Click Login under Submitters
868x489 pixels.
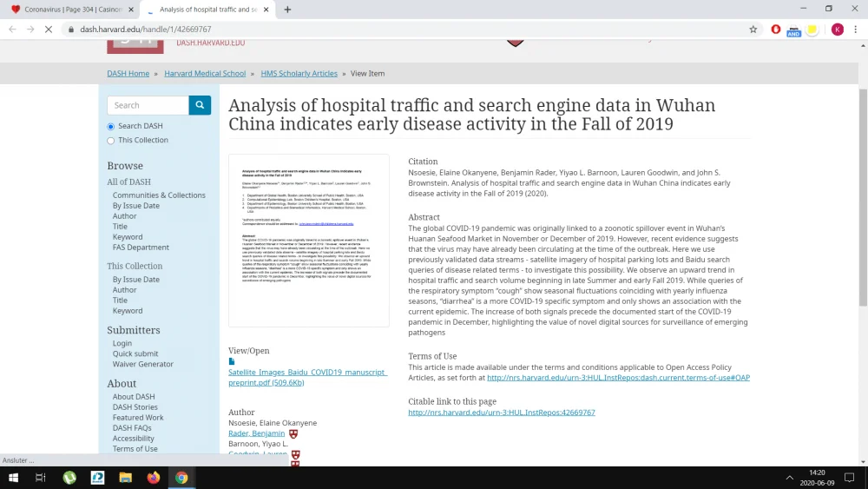pyautogui.click(x=122, y=343)
